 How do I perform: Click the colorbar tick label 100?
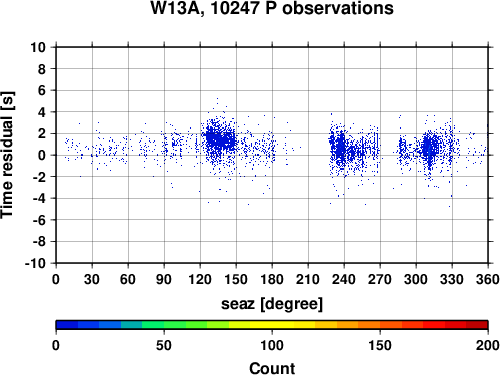point(272,346)
